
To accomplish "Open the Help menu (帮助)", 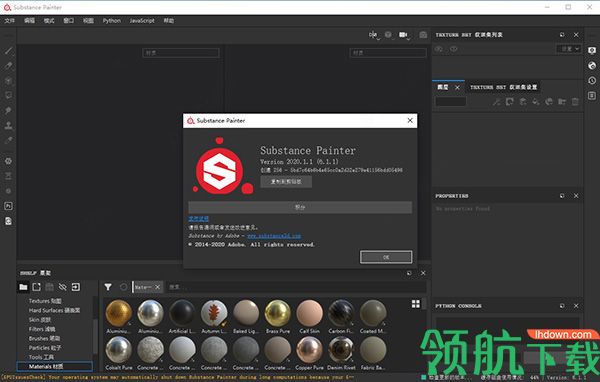I will pos(169,21).
